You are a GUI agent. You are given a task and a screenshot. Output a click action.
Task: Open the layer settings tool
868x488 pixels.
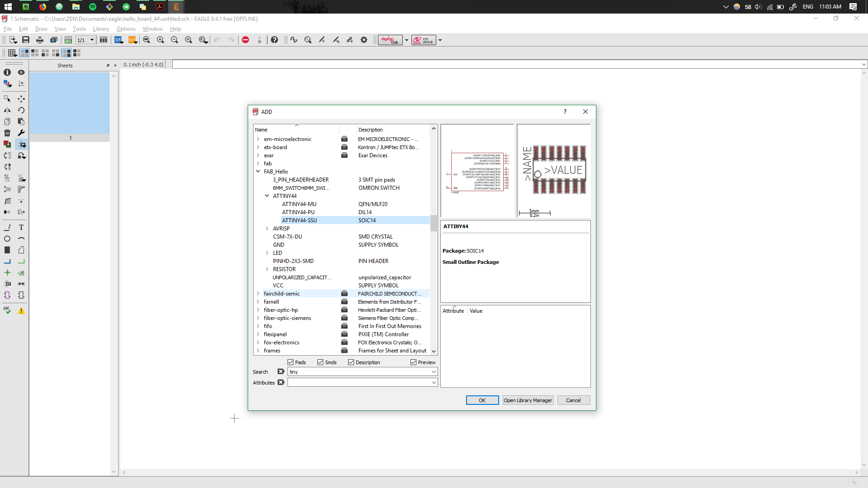[x=7, y=84]
